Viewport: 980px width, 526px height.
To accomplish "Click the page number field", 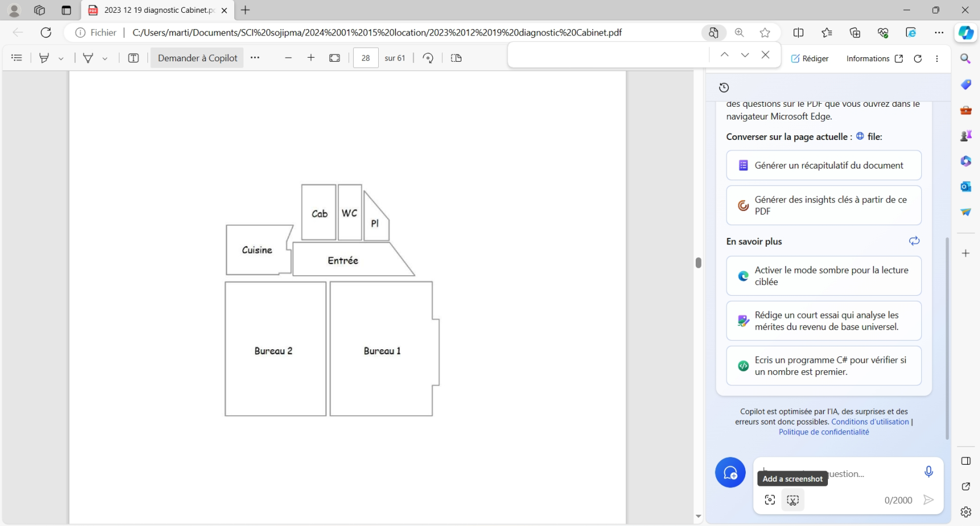I will [366, 58].
